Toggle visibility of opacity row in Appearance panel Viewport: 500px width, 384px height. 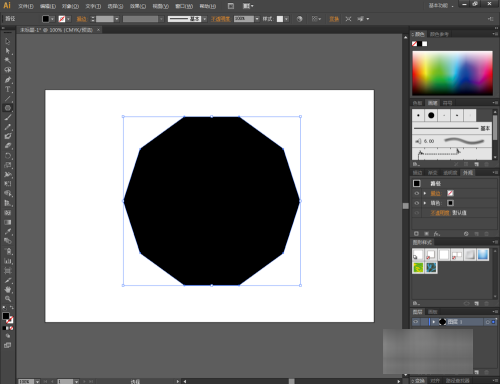[x=417, y=213]
